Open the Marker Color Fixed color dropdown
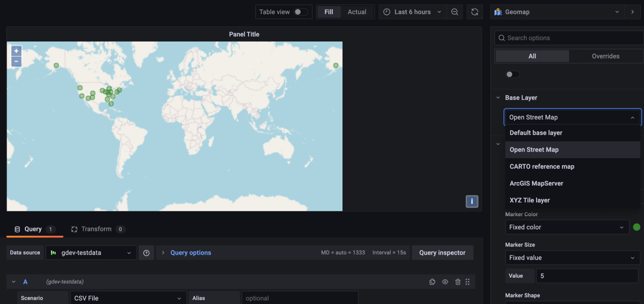The height and width of the screenshot is (304, 644). pos(566,227)
